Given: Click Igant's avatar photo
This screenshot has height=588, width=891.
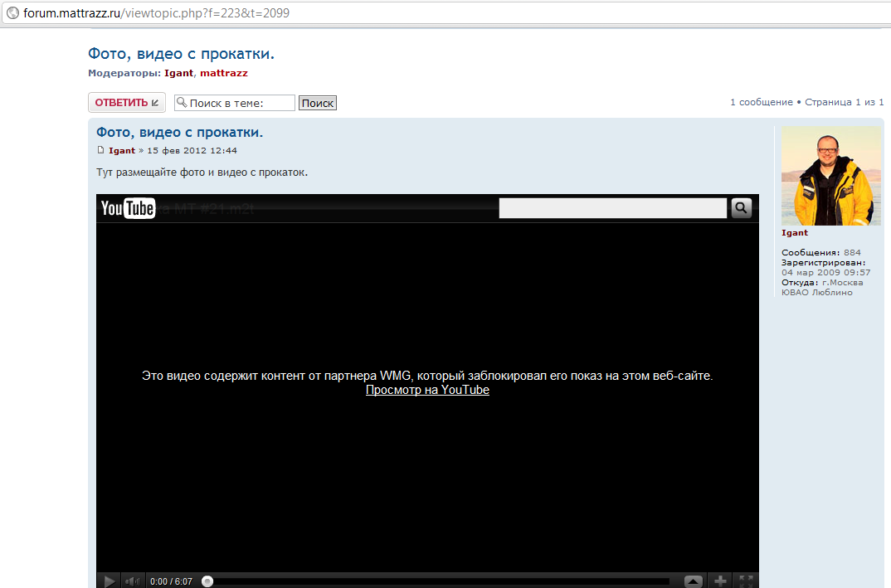Looking at the screenshot, I should (x=830, y=176).
